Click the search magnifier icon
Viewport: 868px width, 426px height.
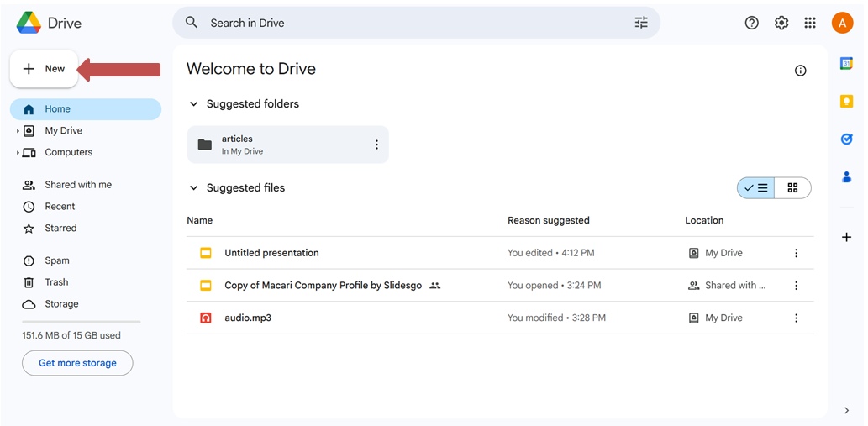[192, 23]
